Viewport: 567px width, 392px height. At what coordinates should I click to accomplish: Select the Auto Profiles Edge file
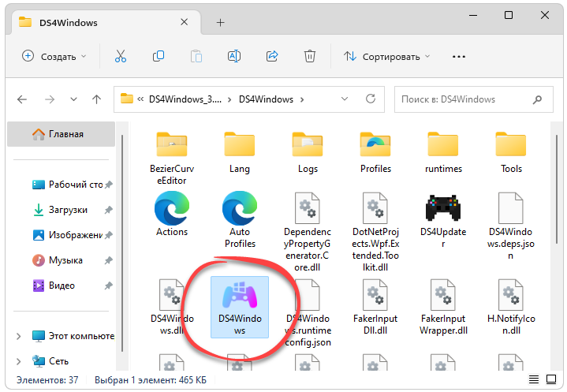point(240,220)
